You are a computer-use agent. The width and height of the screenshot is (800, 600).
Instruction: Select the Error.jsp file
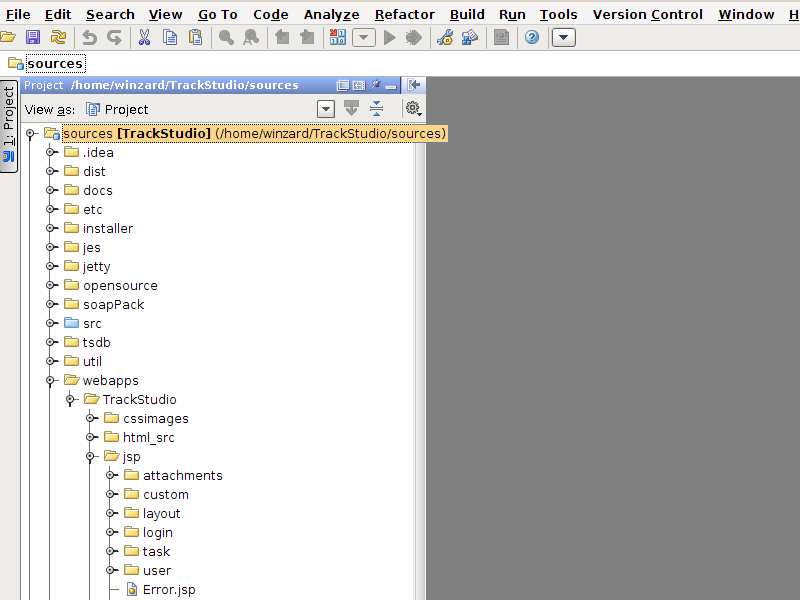point(169,589)
